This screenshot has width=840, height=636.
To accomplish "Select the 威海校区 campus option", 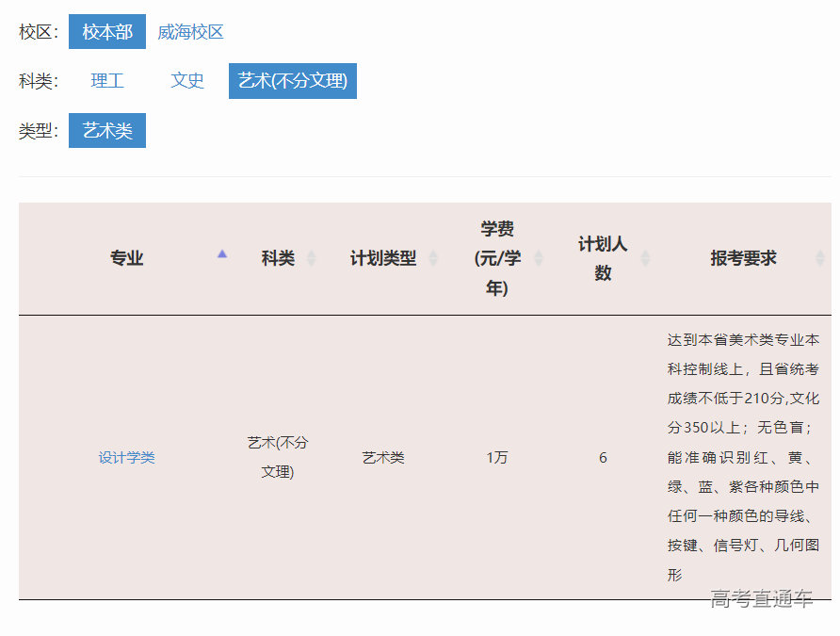I will click(x=191, y=31).
